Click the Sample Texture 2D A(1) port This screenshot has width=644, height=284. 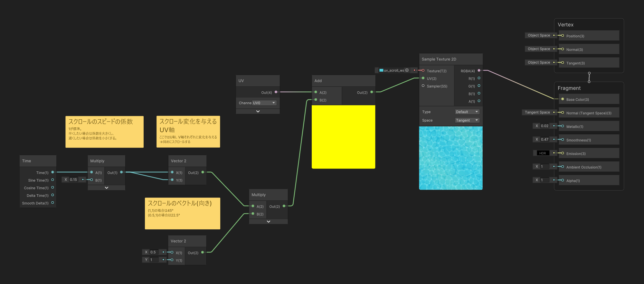[x=479, y=101]
